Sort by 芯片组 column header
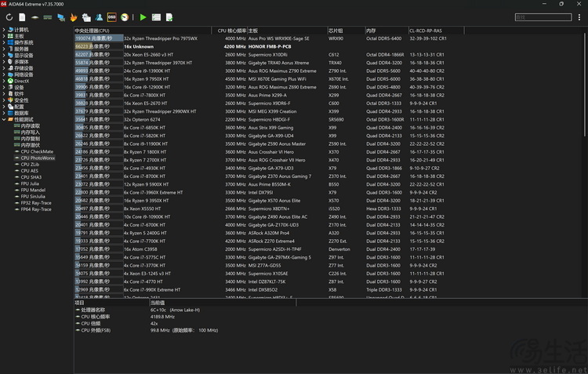Screen dimensions: 588x374 [x=346, y=31]
